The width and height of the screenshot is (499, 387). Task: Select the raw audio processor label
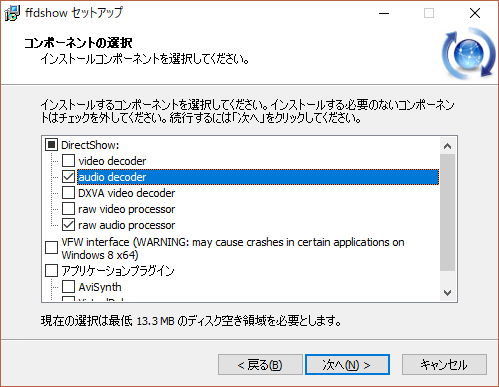(126, 225)
